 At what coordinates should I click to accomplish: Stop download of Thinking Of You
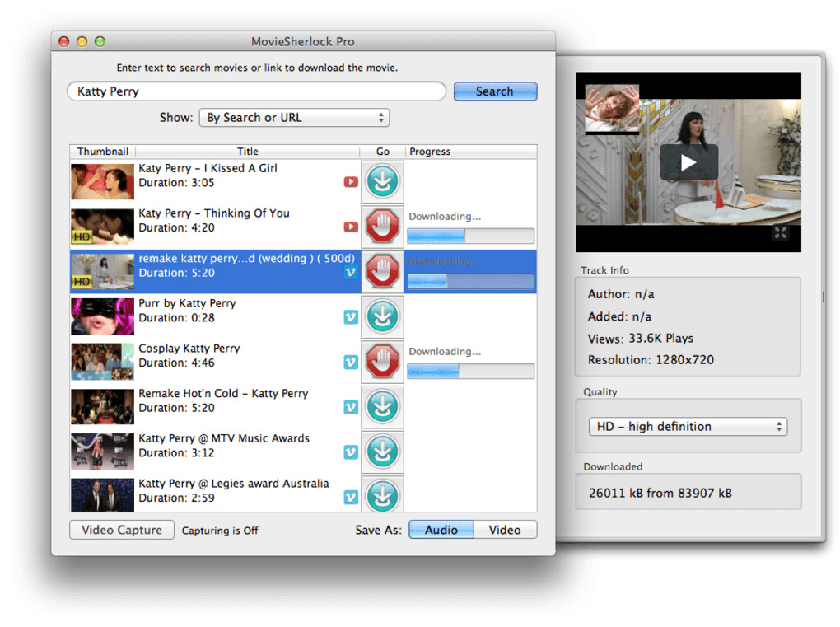(382, 227)
